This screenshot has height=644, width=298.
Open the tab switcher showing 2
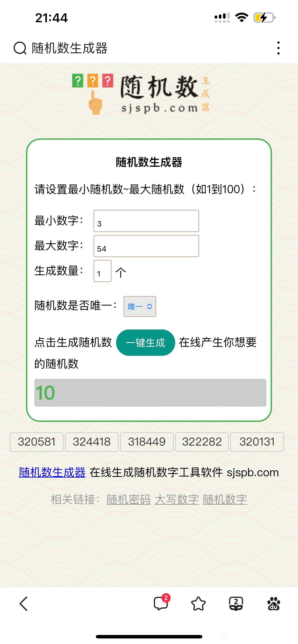pyautogui.click(x=236, y=604)
